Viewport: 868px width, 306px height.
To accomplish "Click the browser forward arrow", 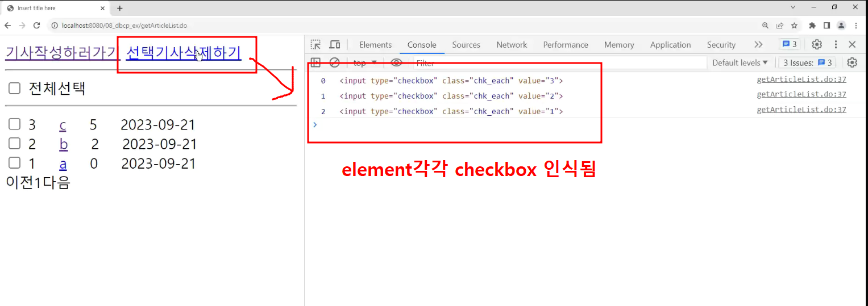I will click(x=22, y=26).
